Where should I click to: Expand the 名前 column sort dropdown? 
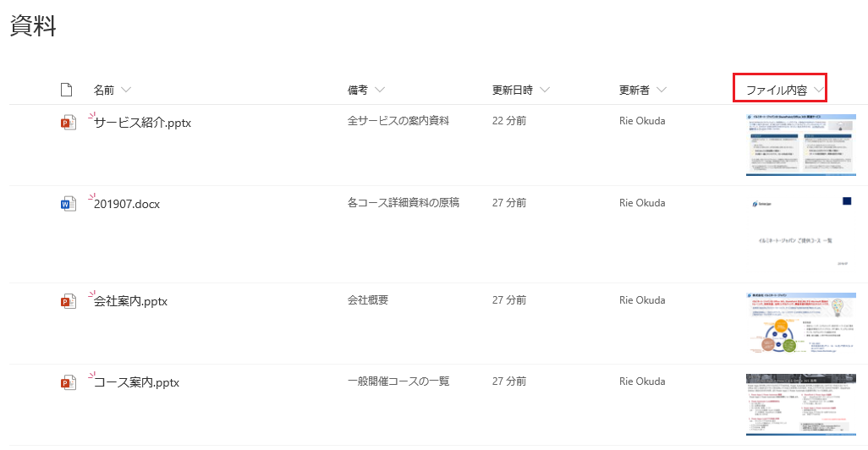(x=126, y=90)
